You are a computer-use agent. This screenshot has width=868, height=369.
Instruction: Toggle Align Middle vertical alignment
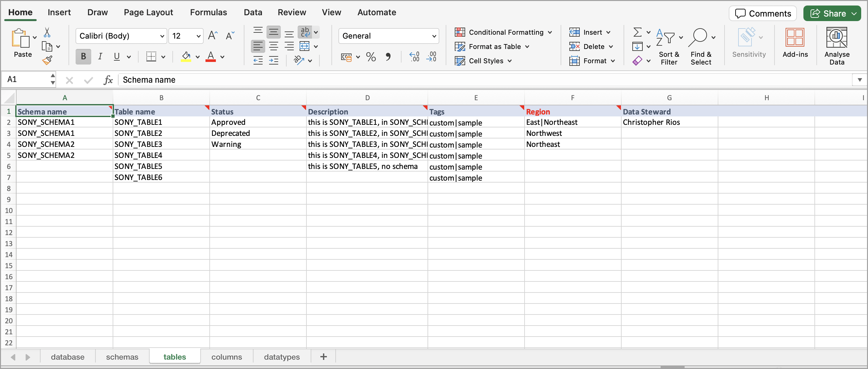point(274,32)
